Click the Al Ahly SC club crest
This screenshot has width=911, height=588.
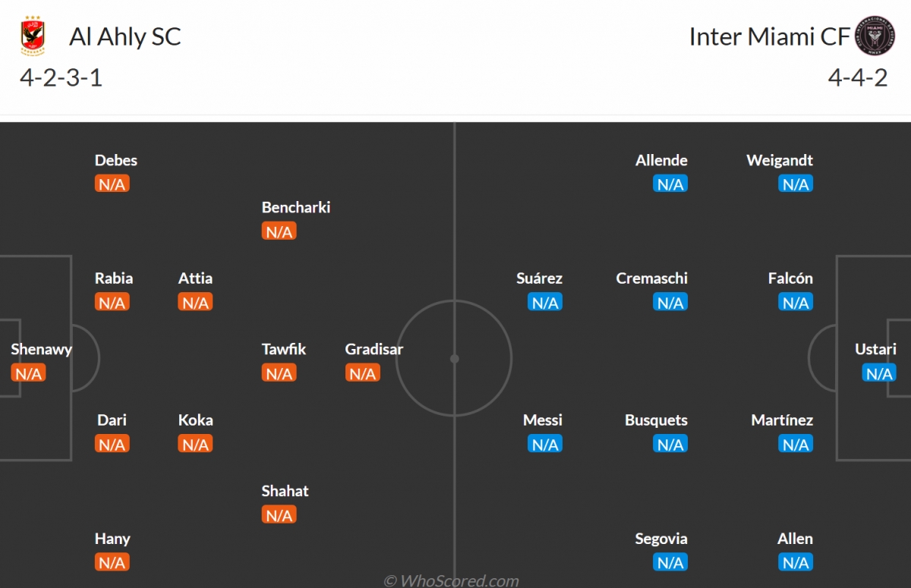[33, 36]
